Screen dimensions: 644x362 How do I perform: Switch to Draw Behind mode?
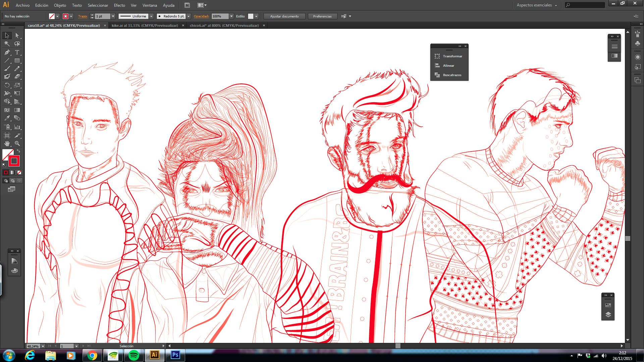coord(12,181)
